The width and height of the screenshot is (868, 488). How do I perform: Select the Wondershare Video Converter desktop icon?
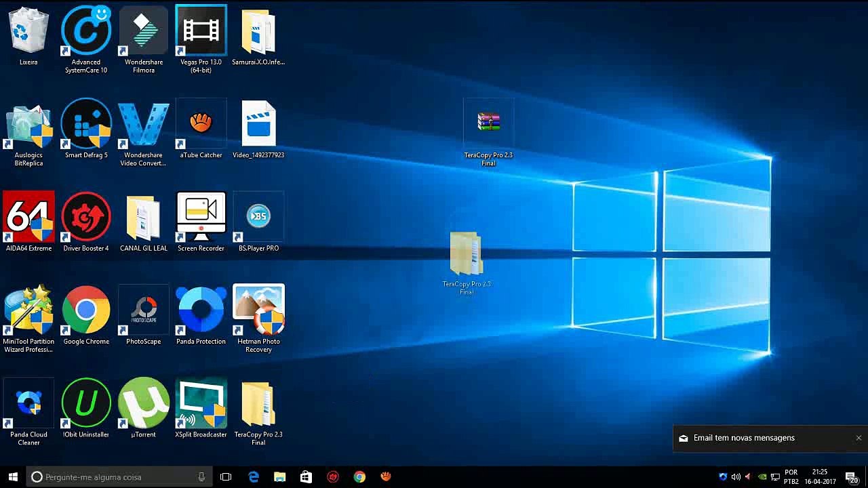pos(143,134)
